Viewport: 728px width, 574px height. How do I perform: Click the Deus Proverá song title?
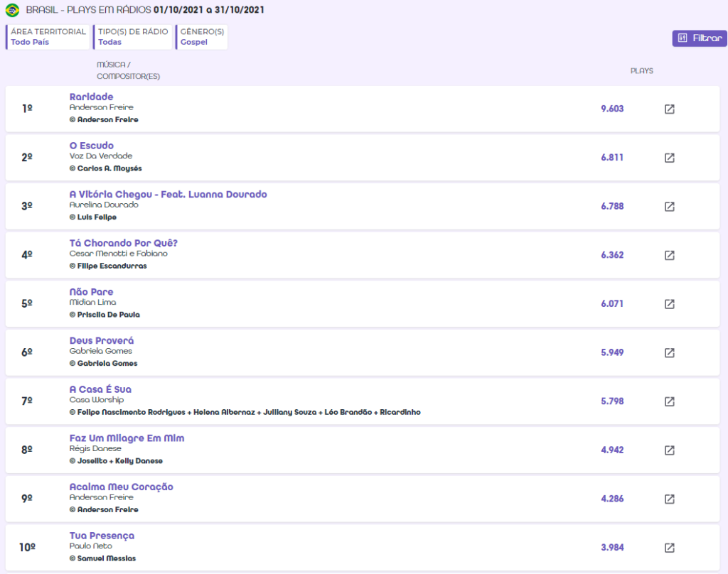[x=102, y=340]
